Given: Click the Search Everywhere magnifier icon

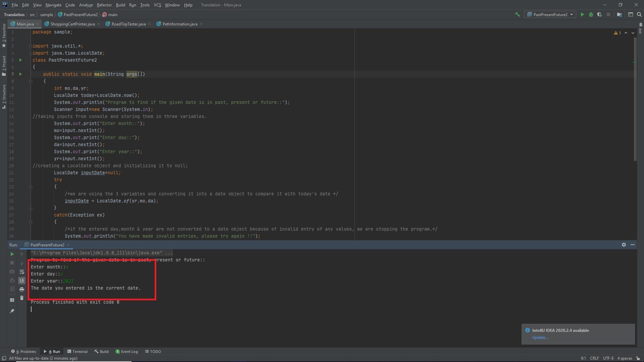Looking at the screenshot, I should pos(639,14).
